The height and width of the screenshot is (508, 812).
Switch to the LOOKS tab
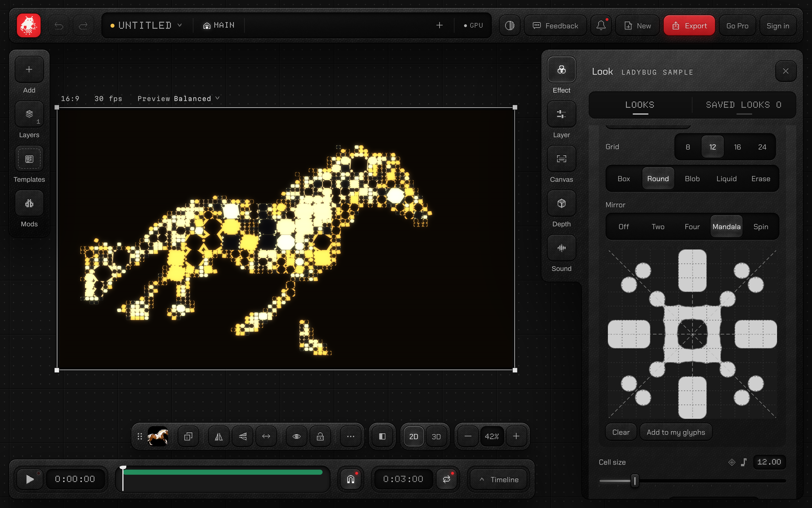point(640,105)
